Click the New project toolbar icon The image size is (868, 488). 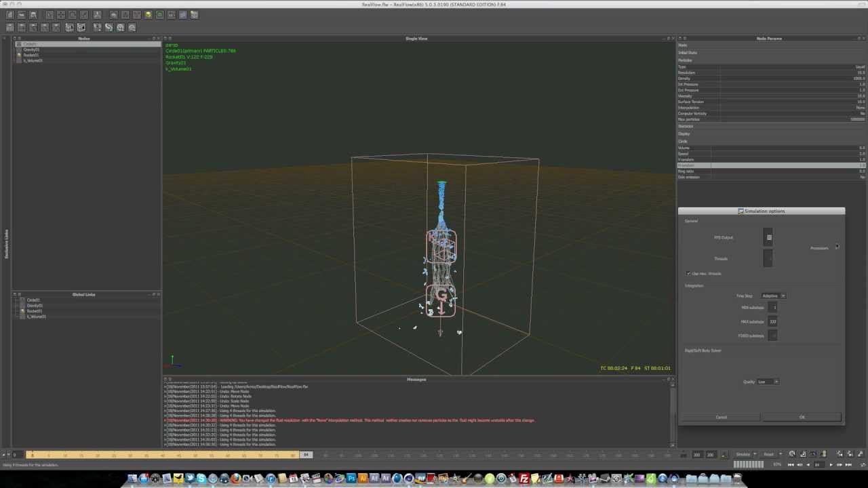(x=10, y=15)
